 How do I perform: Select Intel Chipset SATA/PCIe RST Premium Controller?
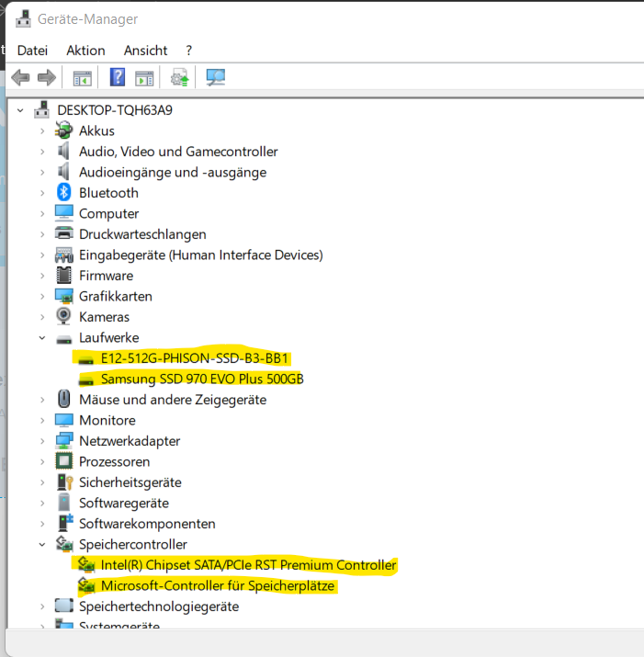pos(248,565)
